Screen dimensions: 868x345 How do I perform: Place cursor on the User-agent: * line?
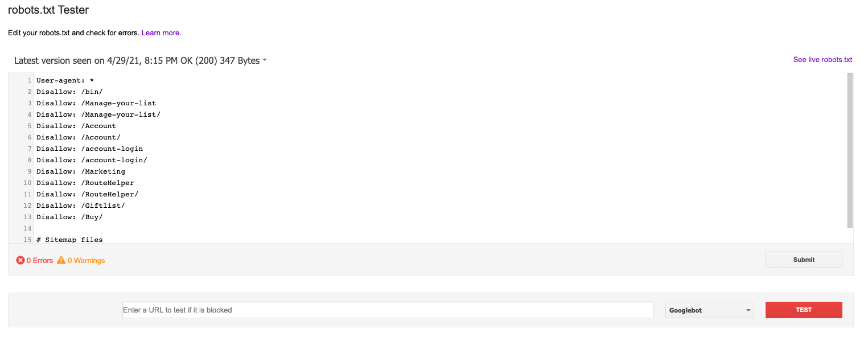point(64,80)
